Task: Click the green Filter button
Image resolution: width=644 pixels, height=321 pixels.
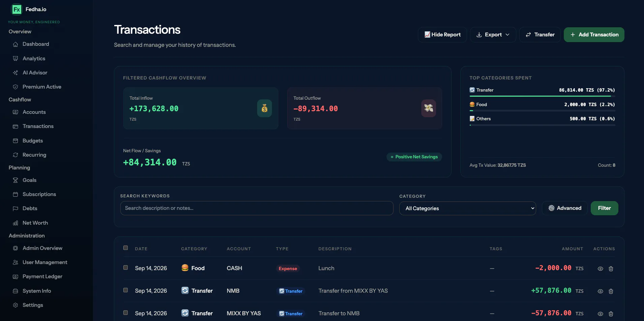Action: 605,208
